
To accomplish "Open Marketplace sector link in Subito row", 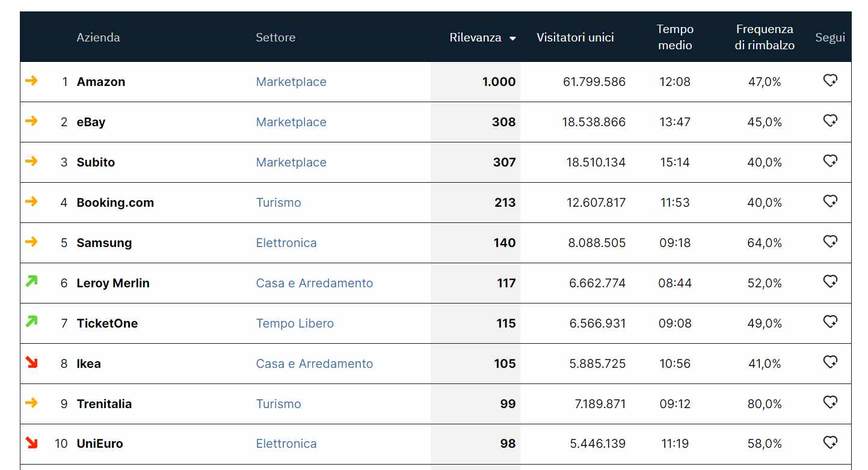I will [291, 162].
